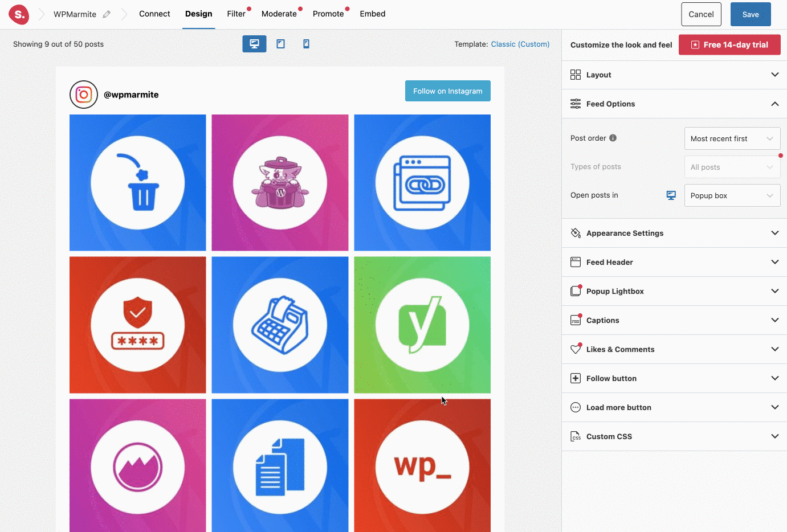
Task: Expand the Load more button chevron
Action: [x=775, y=407]
